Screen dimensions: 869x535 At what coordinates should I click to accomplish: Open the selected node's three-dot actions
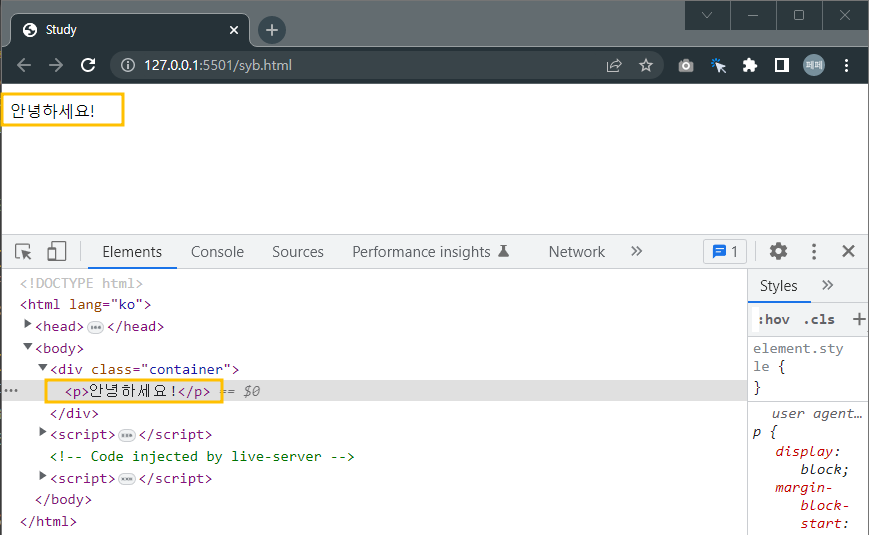tap(11, 391)
